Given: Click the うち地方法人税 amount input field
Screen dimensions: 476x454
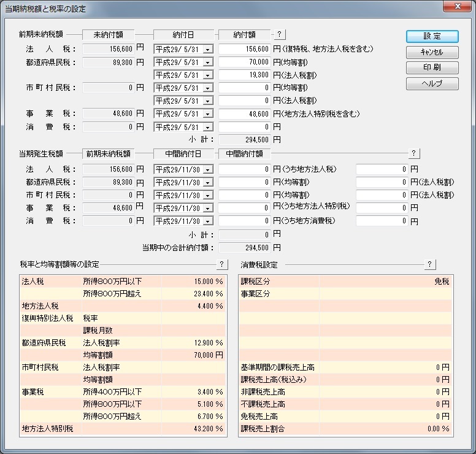Looking at the screenshot, I should tap(382, 169).
